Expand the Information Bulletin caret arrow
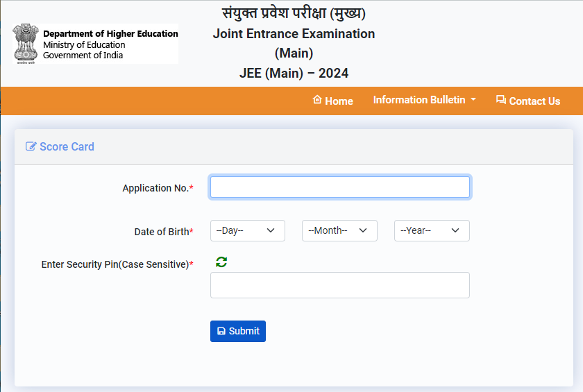The image size is (583, 392). tap(473, 99)
